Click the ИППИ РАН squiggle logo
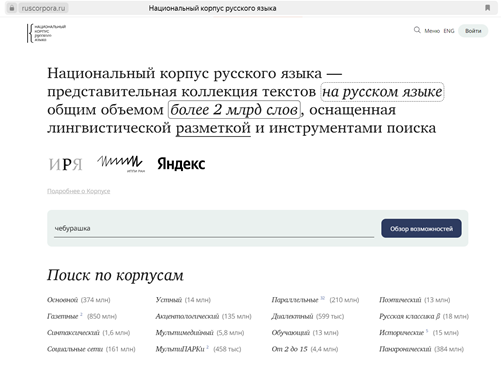The width and height of the screenshot is (502, 367). click(x=121, y=163)
